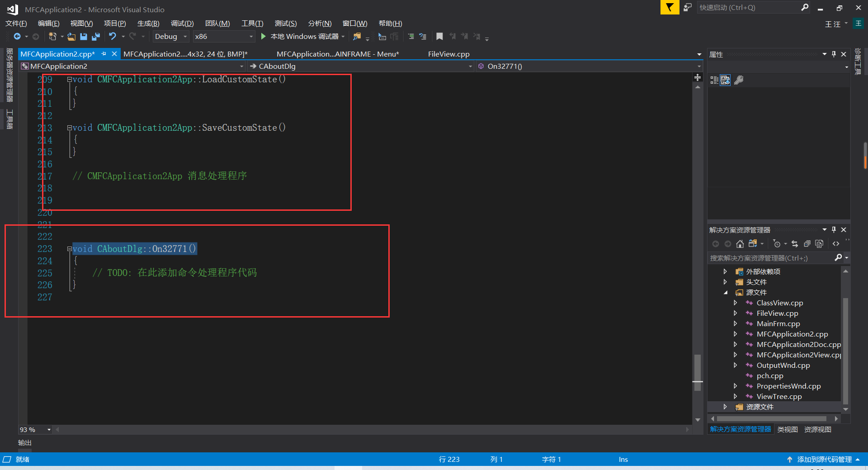Switch to the 资源视图 tab
Viewport: 868px width, 470px height.
click(818, 429)
